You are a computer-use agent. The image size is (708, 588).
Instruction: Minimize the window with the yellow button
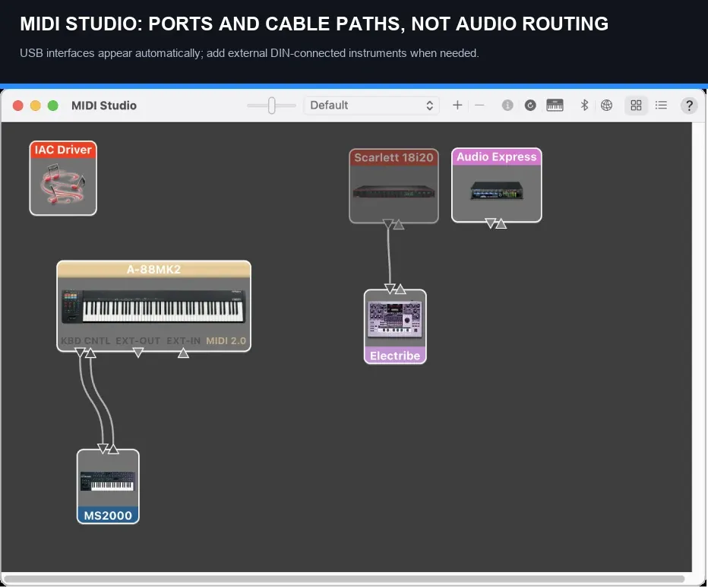pyautogui.click(x=35, y=106)
